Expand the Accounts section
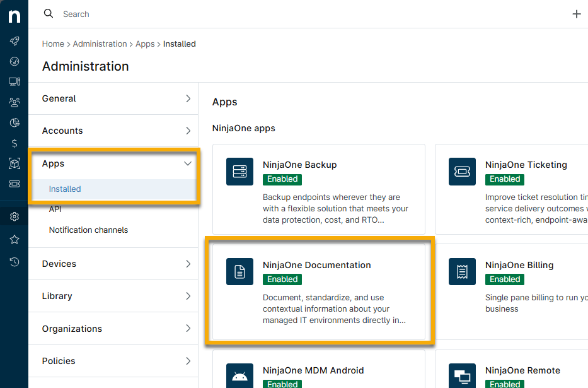This screenshot has width=588, height=388. coord(113,131)
